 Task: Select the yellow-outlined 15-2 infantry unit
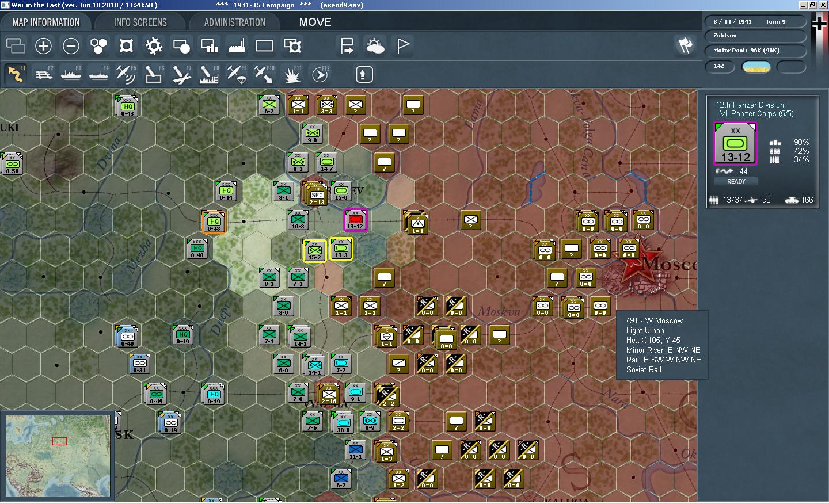click(314, 250)
